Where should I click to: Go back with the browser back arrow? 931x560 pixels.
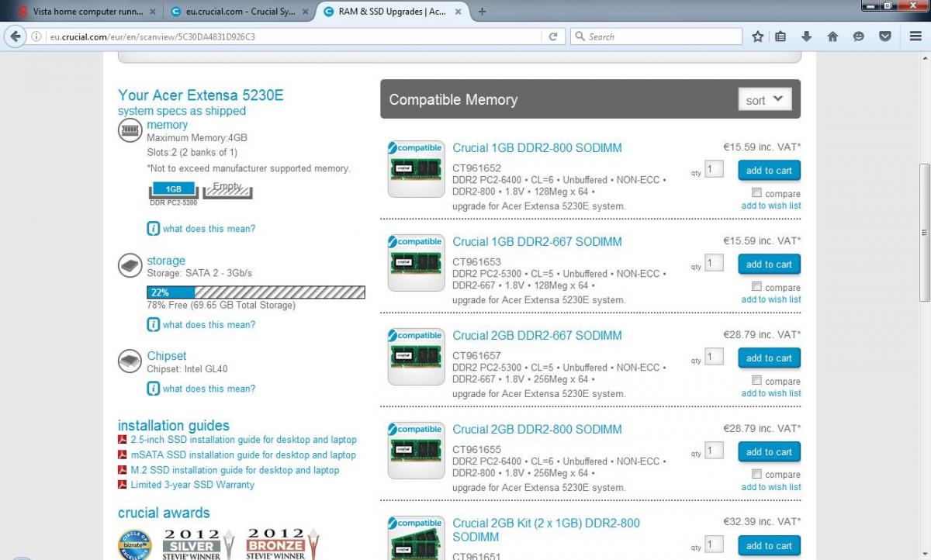click(x=16, y=36)
